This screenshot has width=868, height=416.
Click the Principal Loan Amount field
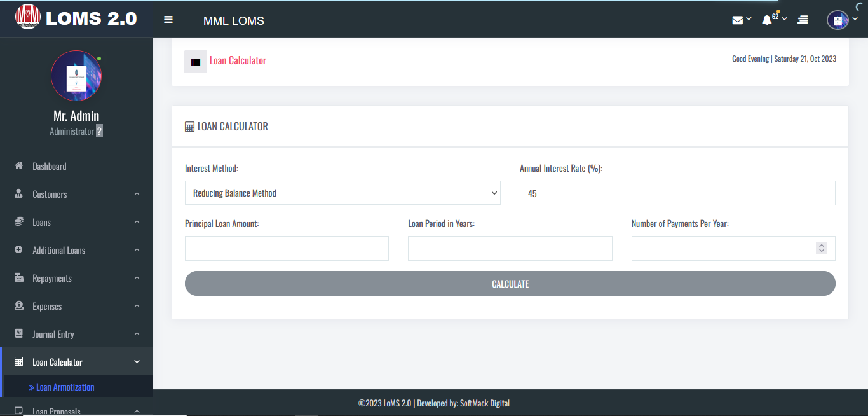(287, 248)
